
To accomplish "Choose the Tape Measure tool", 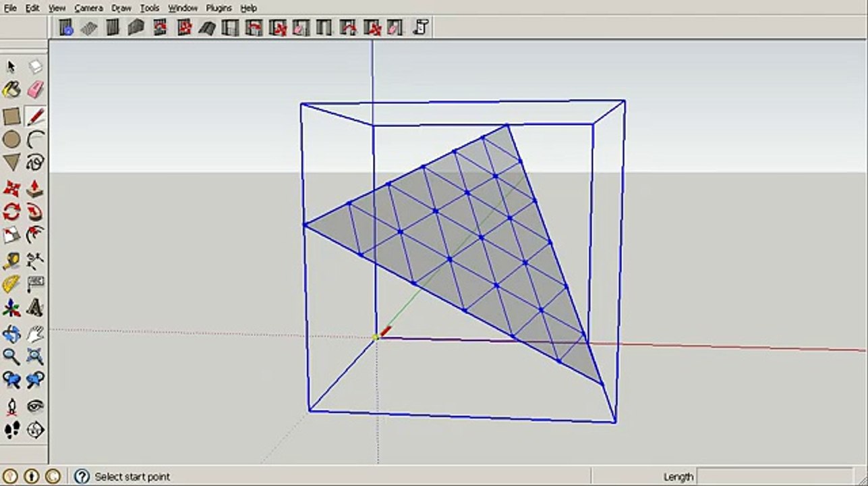I will tap(11, 261).
